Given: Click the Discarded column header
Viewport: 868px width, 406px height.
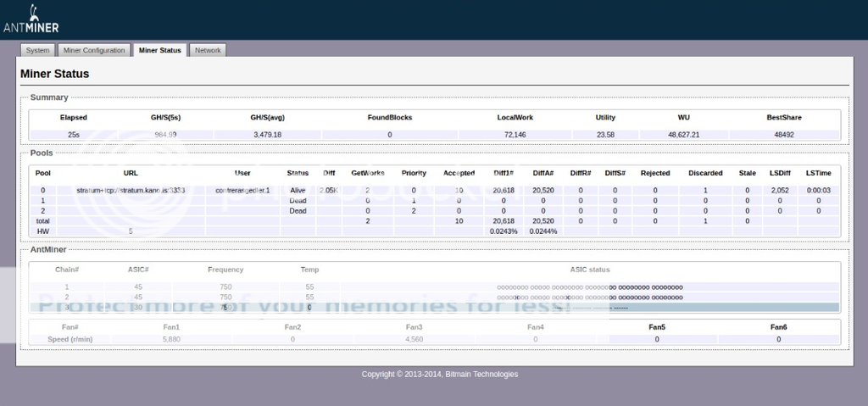Looking at the screenshot, I should 705,173.
